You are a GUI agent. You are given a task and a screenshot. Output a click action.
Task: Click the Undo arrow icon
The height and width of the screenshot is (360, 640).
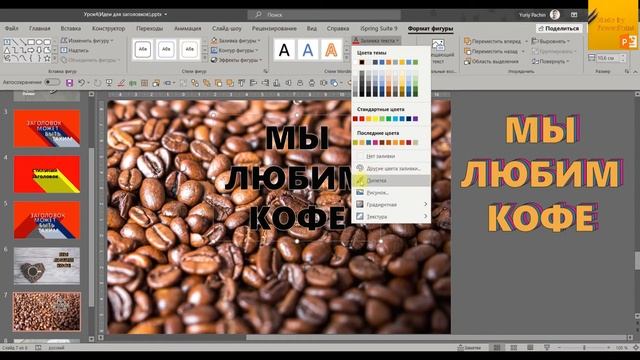pyautogui.click(x=81, y=83)
